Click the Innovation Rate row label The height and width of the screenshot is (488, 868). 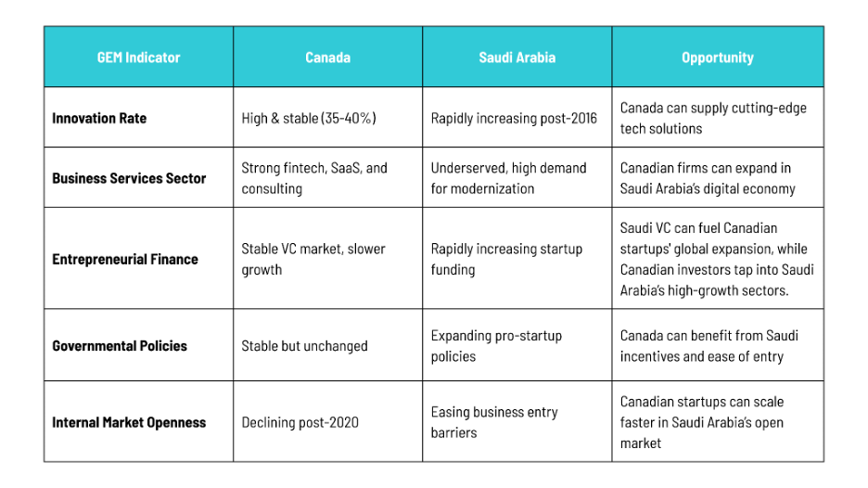tap(99, 118)
